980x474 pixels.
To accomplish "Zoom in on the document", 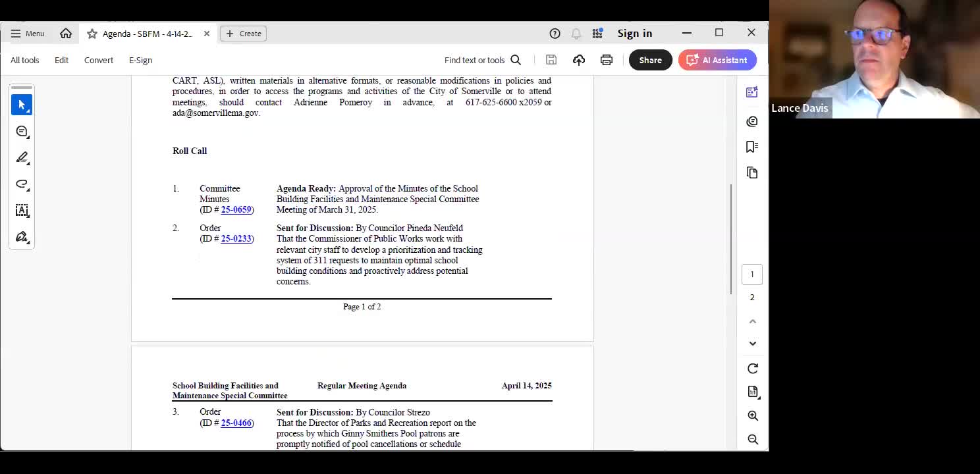I will [753, 415].
